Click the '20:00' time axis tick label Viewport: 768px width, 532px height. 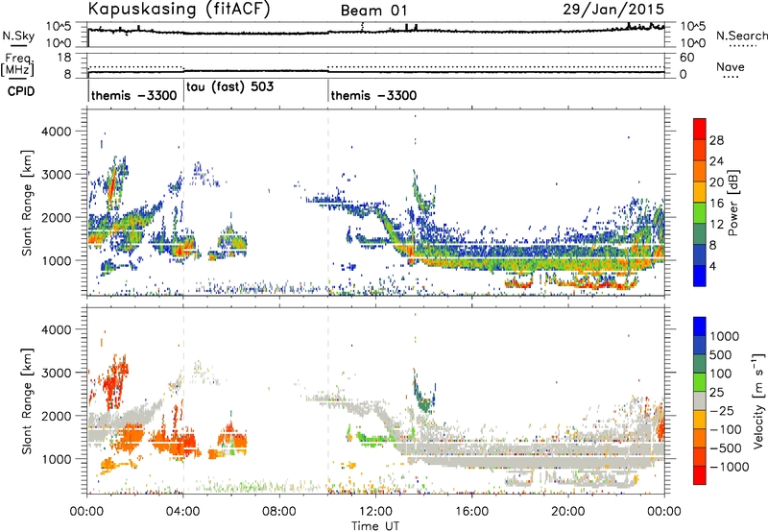568,512
